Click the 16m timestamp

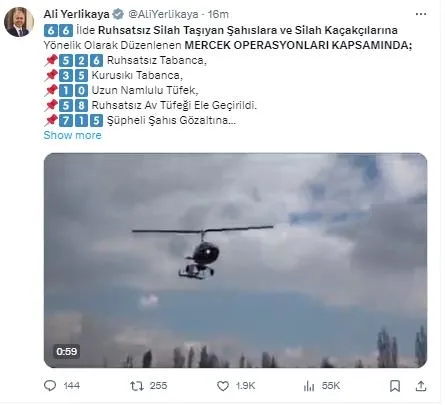point(218,14)
